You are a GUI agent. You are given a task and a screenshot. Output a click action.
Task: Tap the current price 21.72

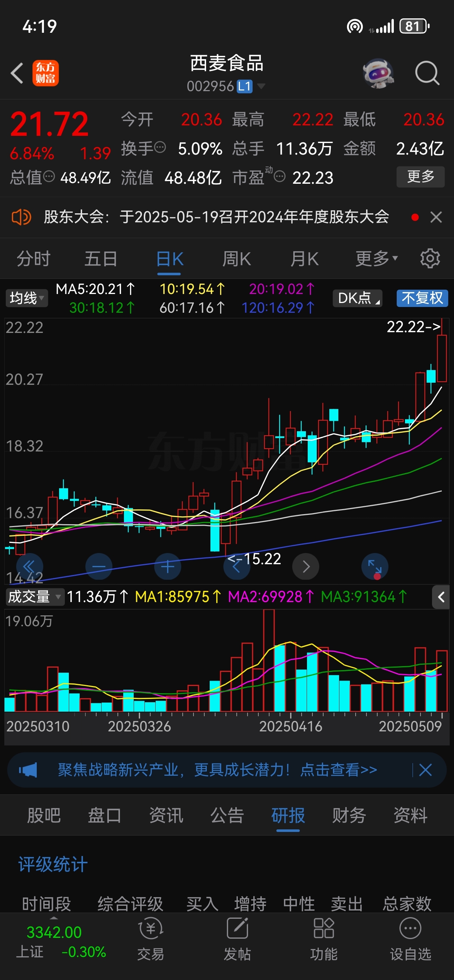click(49, 124)
